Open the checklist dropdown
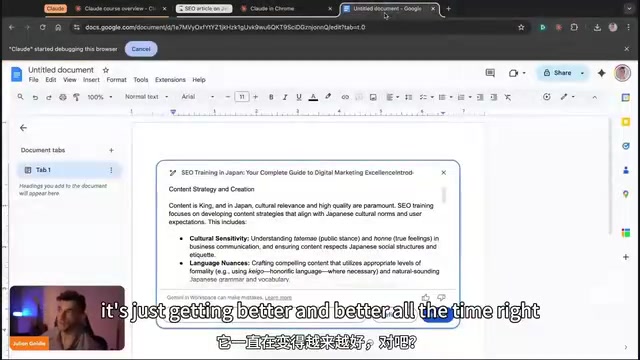The image size is (640, 360). pyautogui.click(x=427, y=97)
